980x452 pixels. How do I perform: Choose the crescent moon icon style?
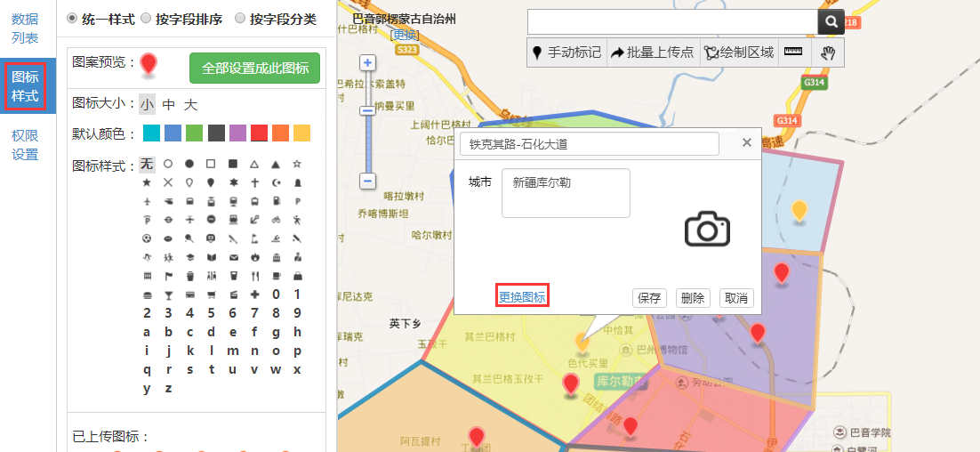coord(276,182)
